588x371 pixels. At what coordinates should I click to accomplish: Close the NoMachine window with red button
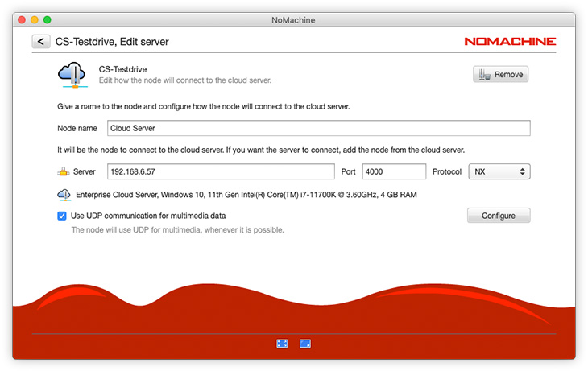tap(21, 19)
